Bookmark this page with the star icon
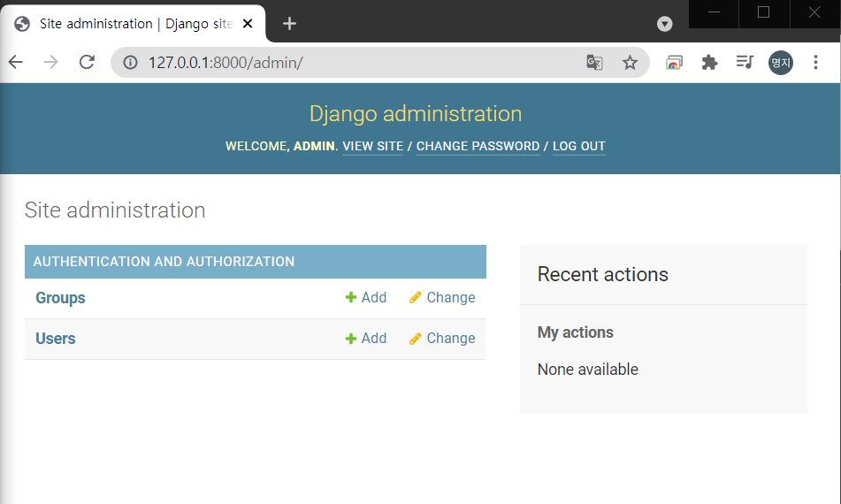The width and height of the screenshot is (841, 504). pos(630,63)
